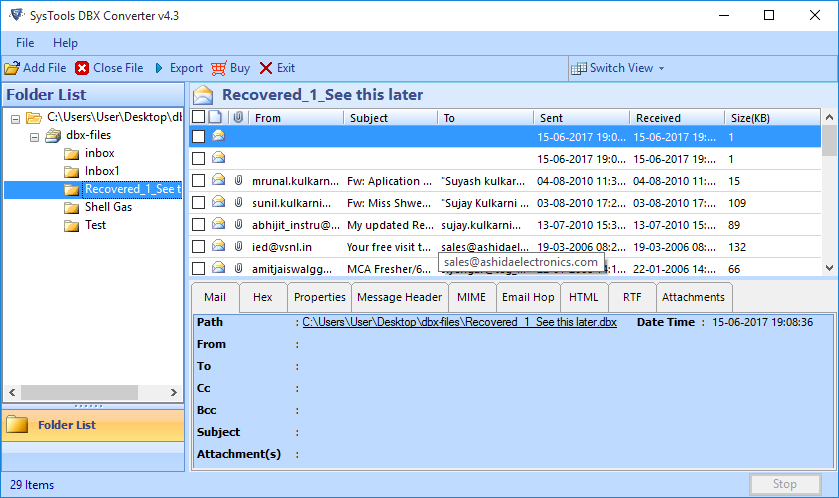Image resolution: width=839 pixels, height=498 pixels.
Task: Click the Buy shopping cart icon
Action: pyautogui.click(x=219, y=68)
